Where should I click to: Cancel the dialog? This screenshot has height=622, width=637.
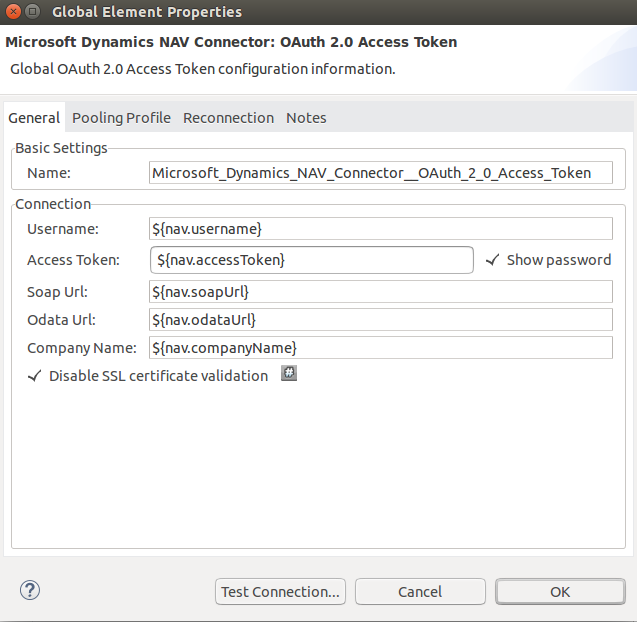(x=420, y=592)
